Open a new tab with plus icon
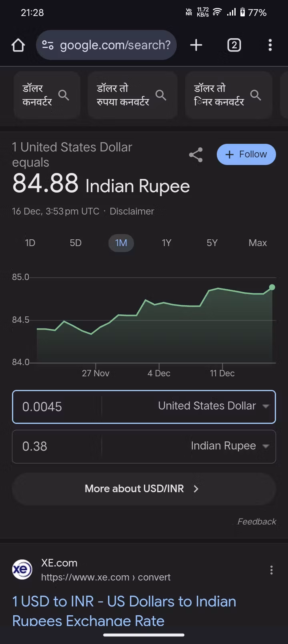 pos(196,45)
